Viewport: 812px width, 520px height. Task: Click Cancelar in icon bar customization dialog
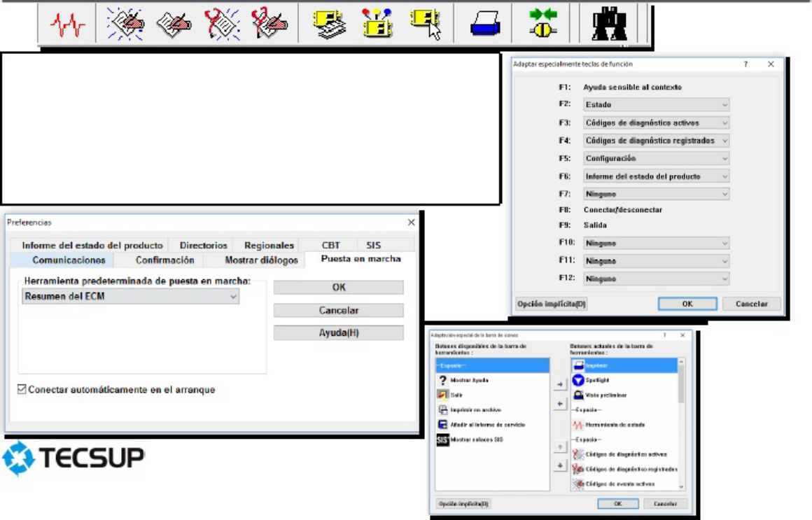point(665,503)
